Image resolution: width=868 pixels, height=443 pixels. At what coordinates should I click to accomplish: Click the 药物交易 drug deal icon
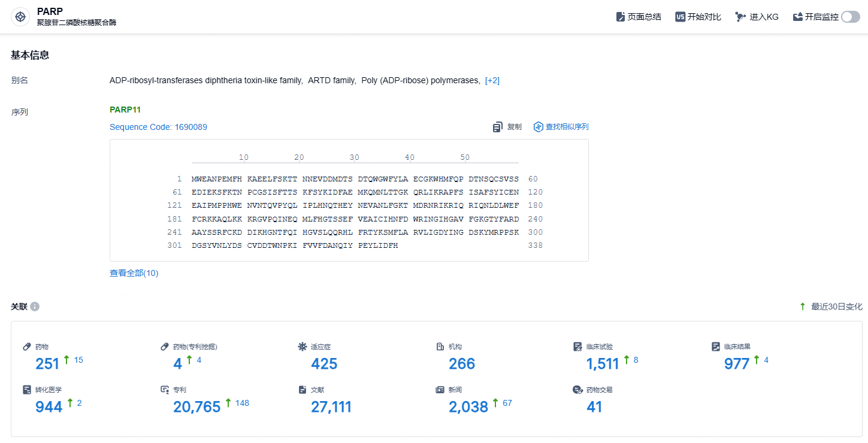click(577, 390)
